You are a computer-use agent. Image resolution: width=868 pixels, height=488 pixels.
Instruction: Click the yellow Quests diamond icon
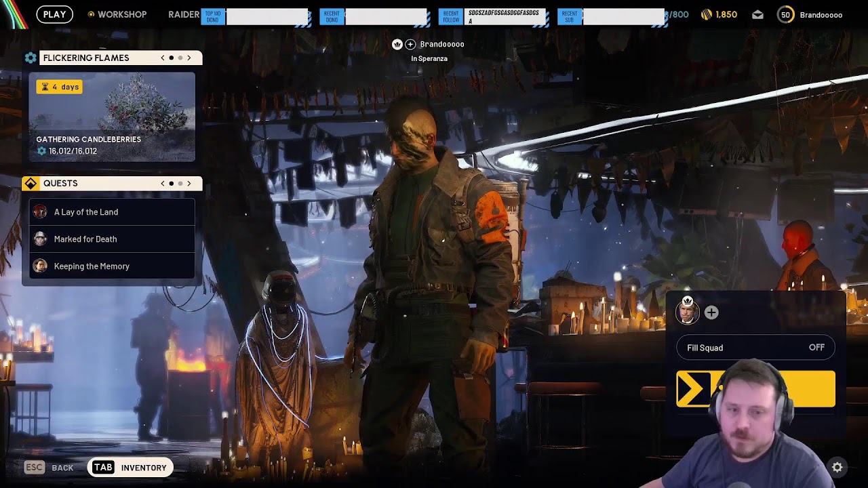pyautogui.click(x=31, y=184)
